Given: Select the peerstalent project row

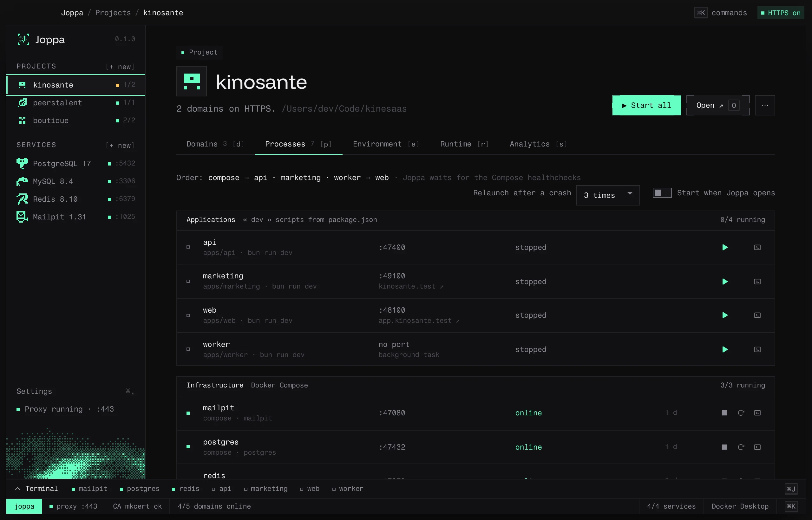Looking at the screenshot, I should click(76, 103).
